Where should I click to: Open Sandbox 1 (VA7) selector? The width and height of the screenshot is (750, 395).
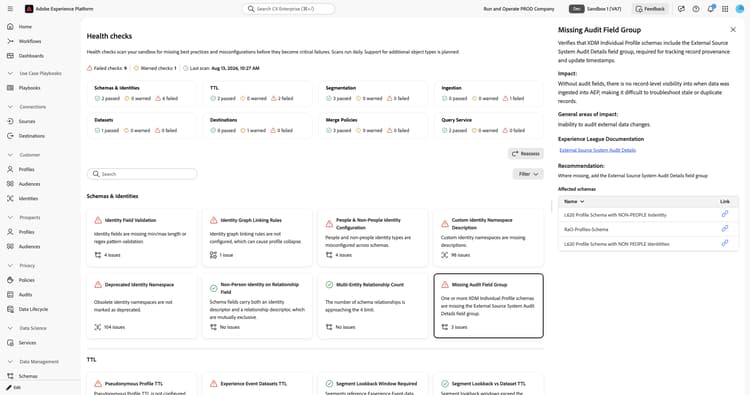[x=596, y=9]
